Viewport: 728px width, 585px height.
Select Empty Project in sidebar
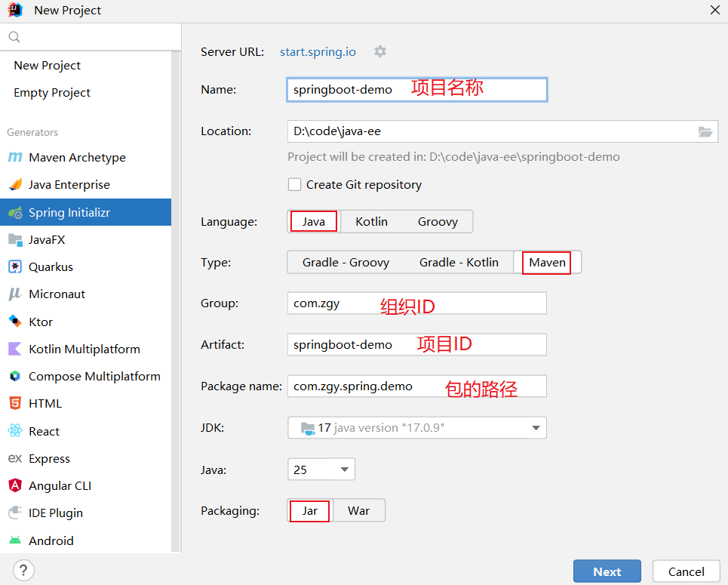pyautogui.click(x=52, y=92)
